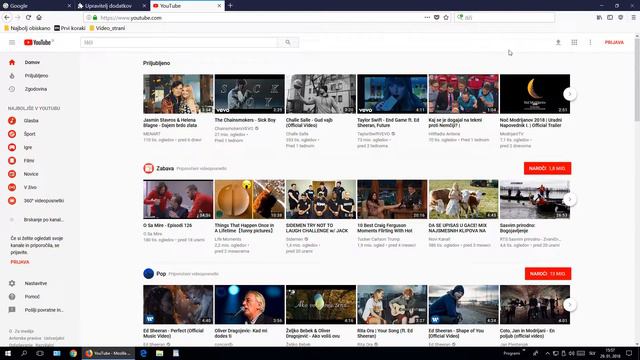Viewport: 640px width, 360px height.
Task: Select the YouTube tab
Action: pyautogui.click(x=187, y=6)
